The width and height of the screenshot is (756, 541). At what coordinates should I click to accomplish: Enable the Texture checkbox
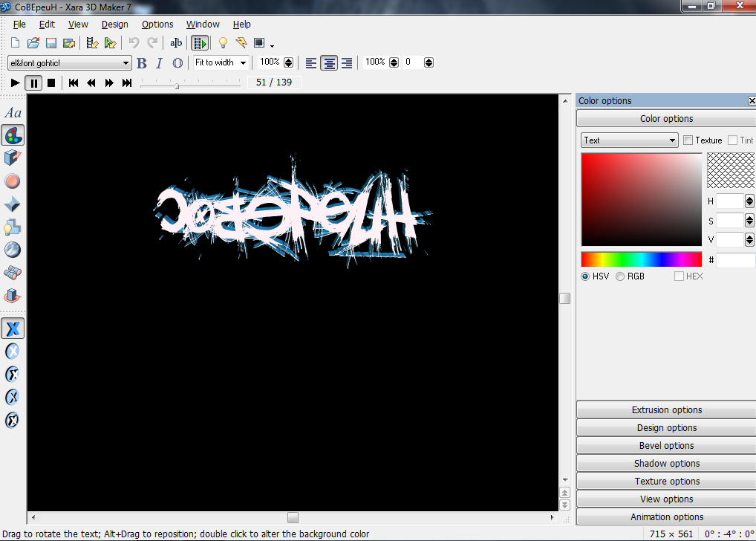tap(688, 140)
